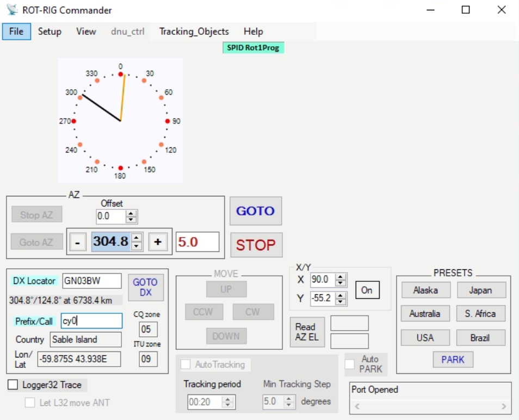Viewport: 519px width, 420px height.
Task: Click the bearing text 304.8°/124.8° at 6738.4 km
Action: tap(60, 300)
